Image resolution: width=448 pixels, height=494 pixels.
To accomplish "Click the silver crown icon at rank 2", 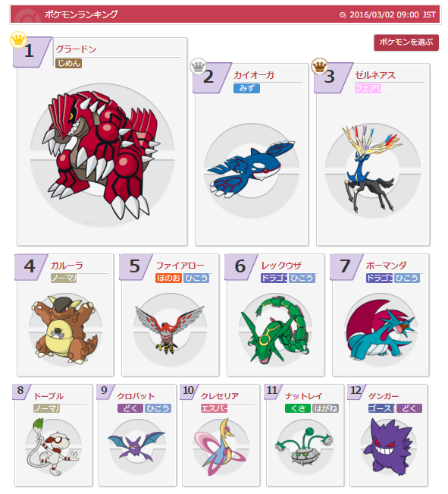I will coord(199,66).
